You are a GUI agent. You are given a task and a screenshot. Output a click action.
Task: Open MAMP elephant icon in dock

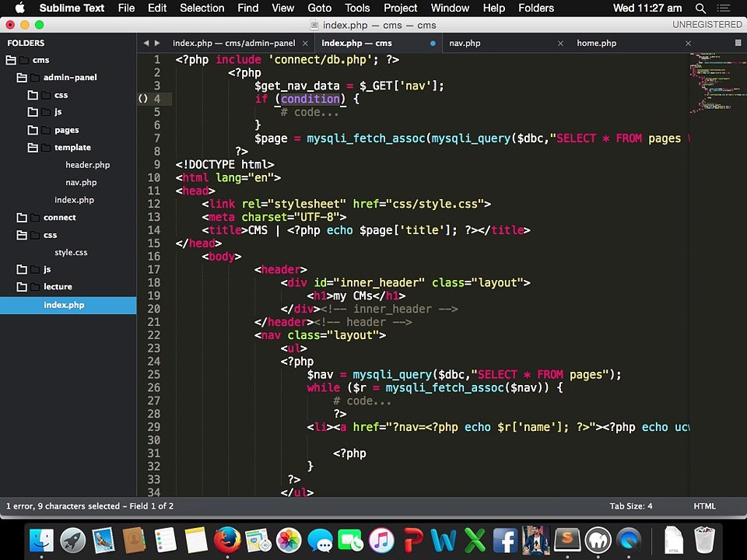[x=598, y=541]
